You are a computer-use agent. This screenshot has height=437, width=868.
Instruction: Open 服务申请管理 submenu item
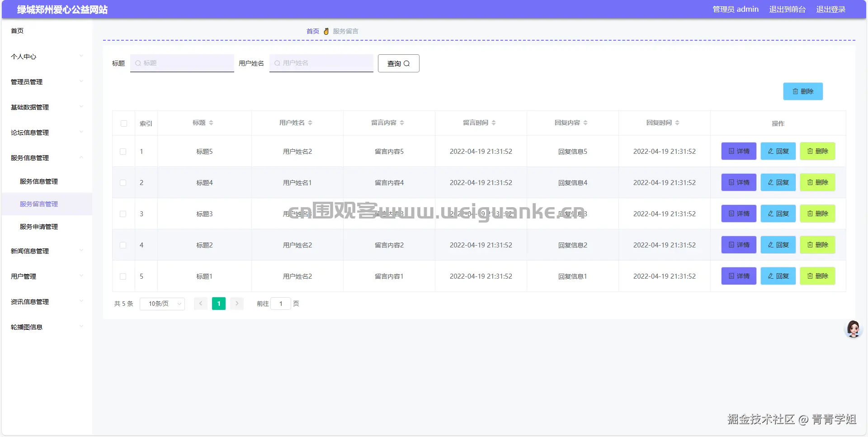pos(47,227)
